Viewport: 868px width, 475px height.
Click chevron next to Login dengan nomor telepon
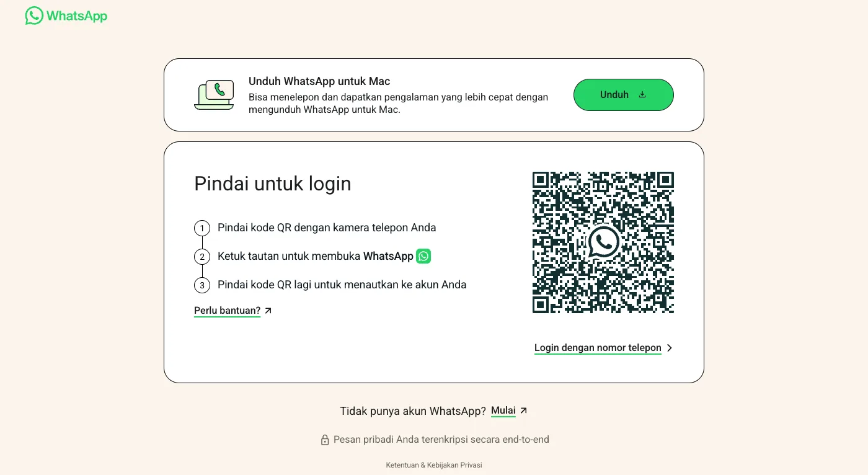670,348
